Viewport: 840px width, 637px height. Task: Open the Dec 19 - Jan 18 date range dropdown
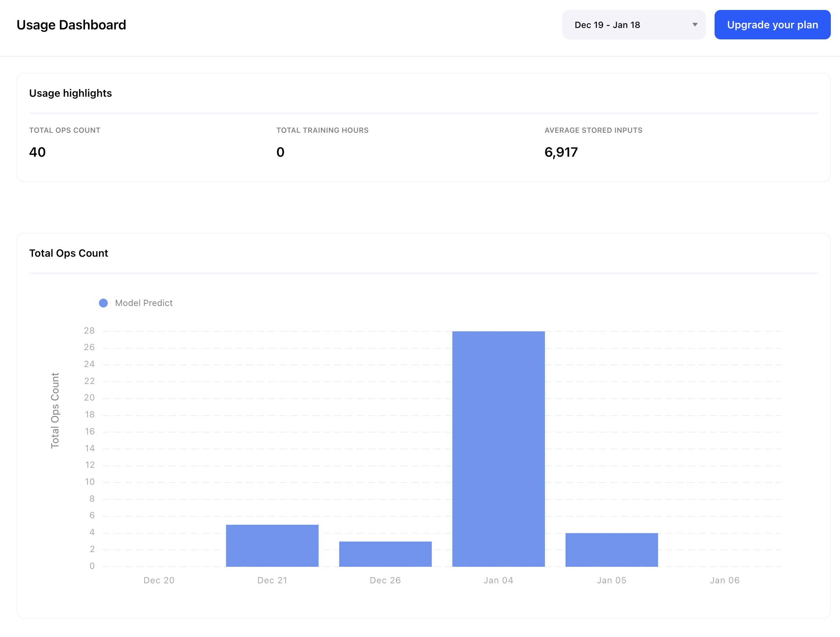tap(633, 25)
